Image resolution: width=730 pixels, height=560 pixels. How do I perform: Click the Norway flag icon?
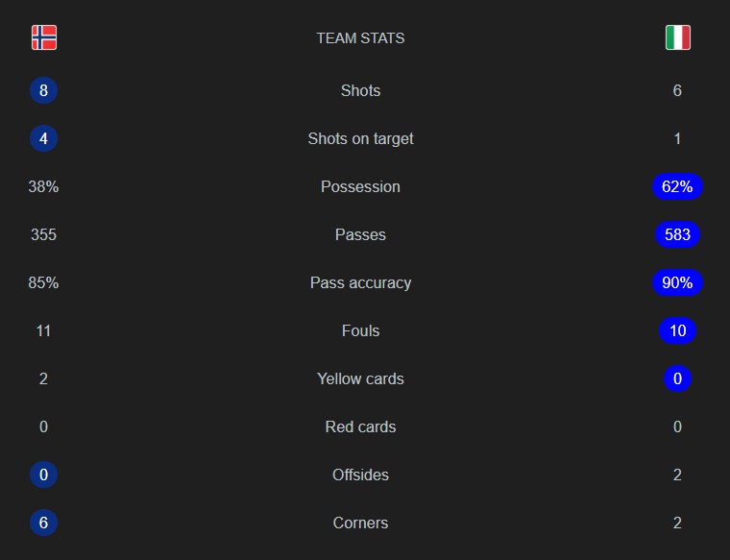[44, 37]
